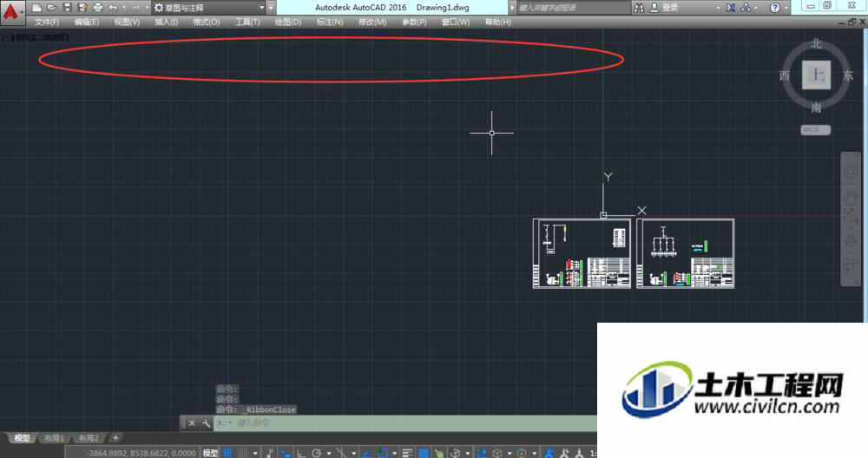This screenshot has width=868, height=458.
Task: Open the 格式(O) menu
Action: click(x=207, y=23)
